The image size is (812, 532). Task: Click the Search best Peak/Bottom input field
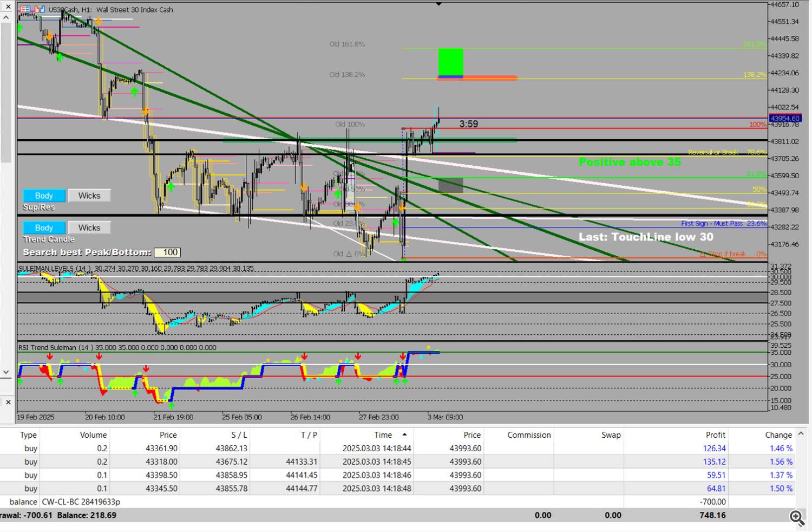(167, 252)
